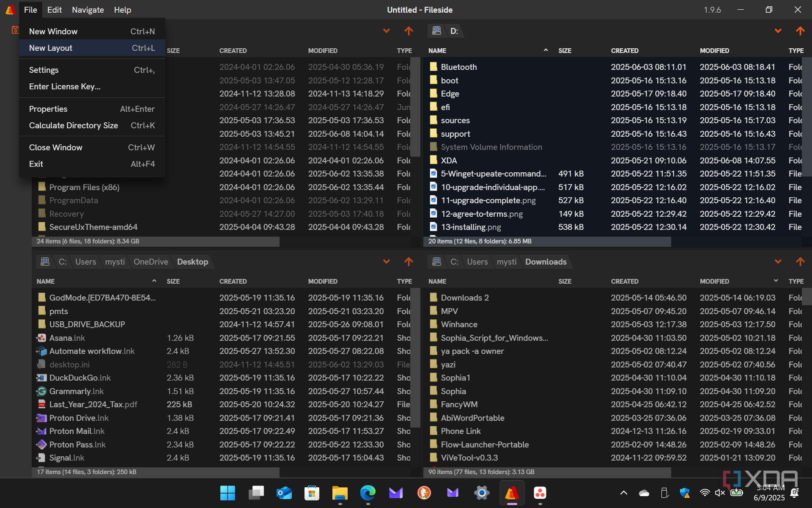Select Program Files (x86) folder
This screenshot has width=812, height=508.
tap(221, 187)
